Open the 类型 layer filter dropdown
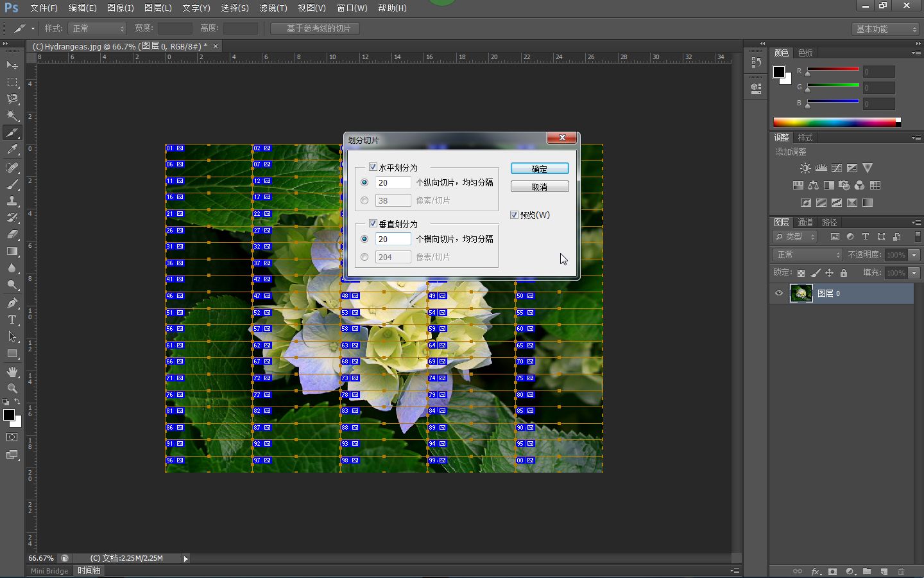 [794, 236]
